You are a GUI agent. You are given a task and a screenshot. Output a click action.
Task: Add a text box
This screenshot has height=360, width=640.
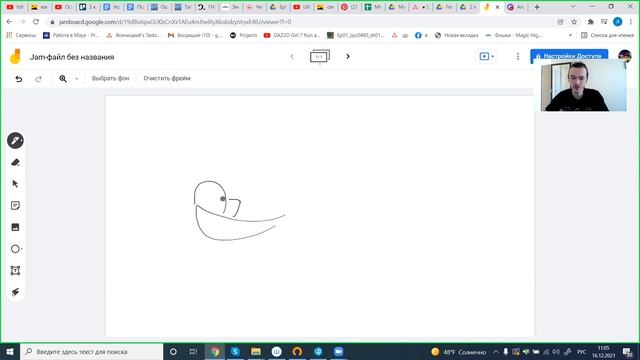[15, 271]
